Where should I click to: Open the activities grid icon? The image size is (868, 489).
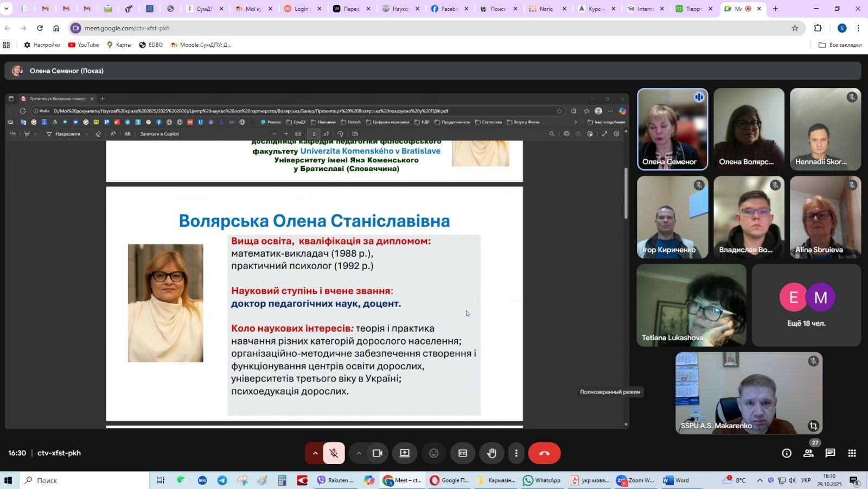(x=852, y=453)
